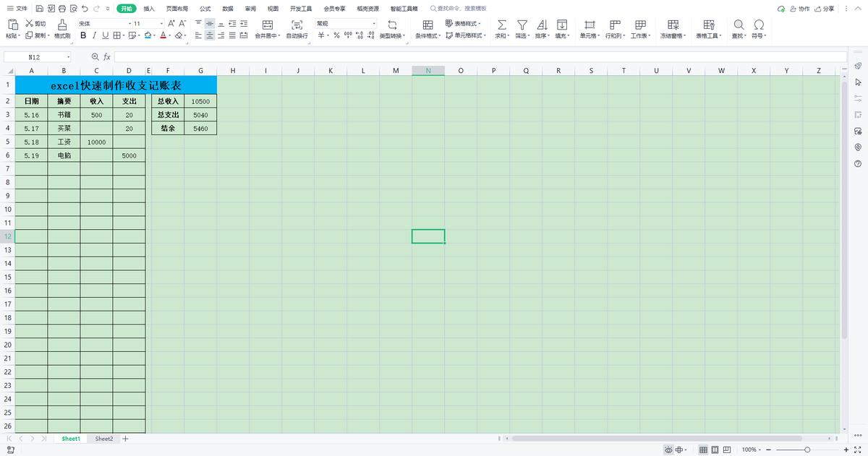Switch to the Sheet2 worksheet tab
The width and height of the screenshot is (868, 456).
click(103, 438)
